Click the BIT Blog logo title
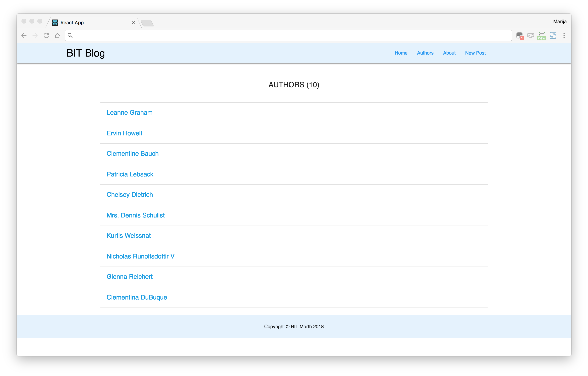The height and width of the screenshot is (376, 588). coord(86,53)
